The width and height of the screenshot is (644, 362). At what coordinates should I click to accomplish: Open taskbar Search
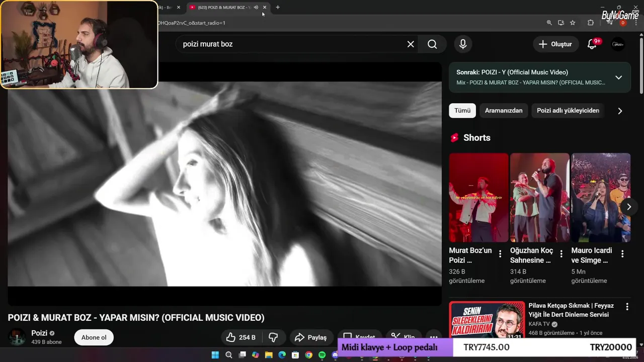(x=229, y=355)
